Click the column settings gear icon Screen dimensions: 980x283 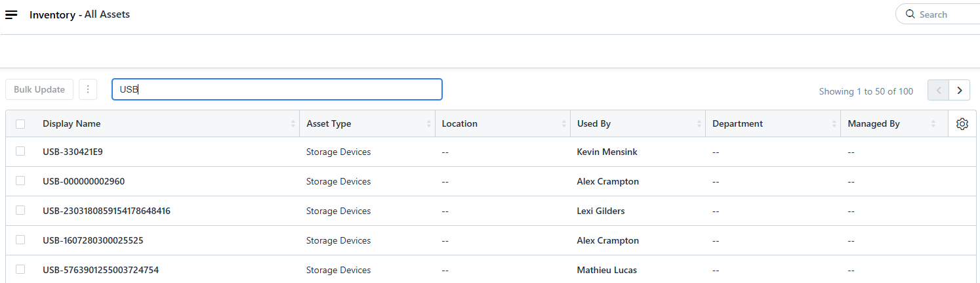point(962,123)
